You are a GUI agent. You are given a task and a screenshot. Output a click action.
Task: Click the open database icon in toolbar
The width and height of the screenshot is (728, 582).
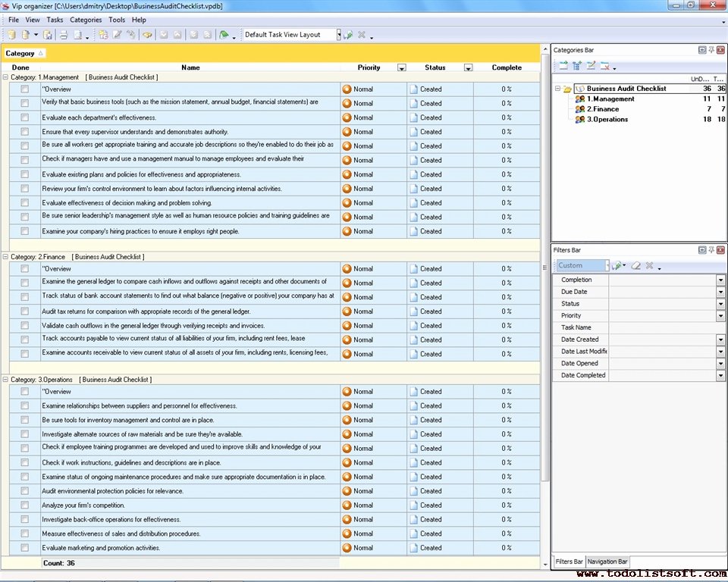pos(26,35)
